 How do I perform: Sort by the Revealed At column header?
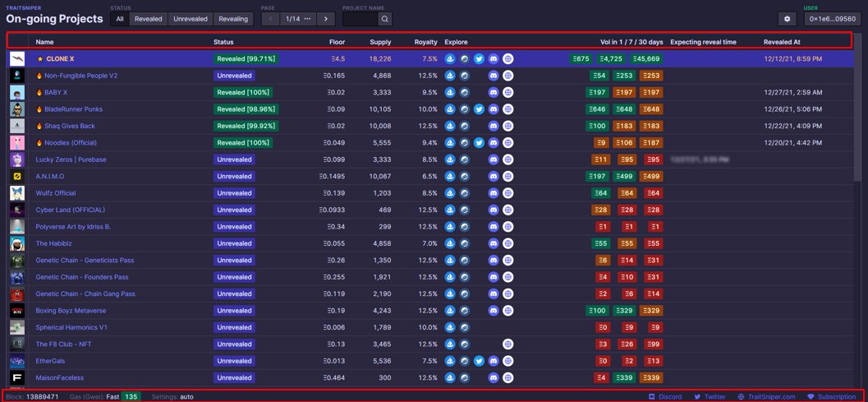(782, 42)
